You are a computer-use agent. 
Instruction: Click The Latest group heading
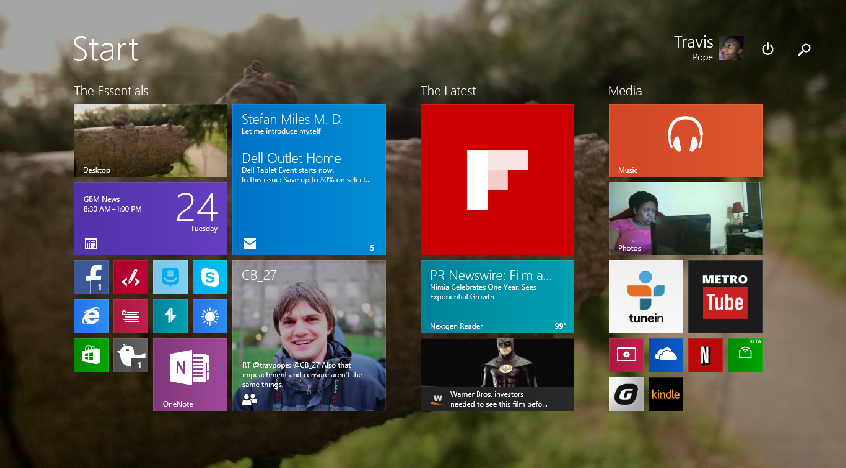click(x=448, y=90)
